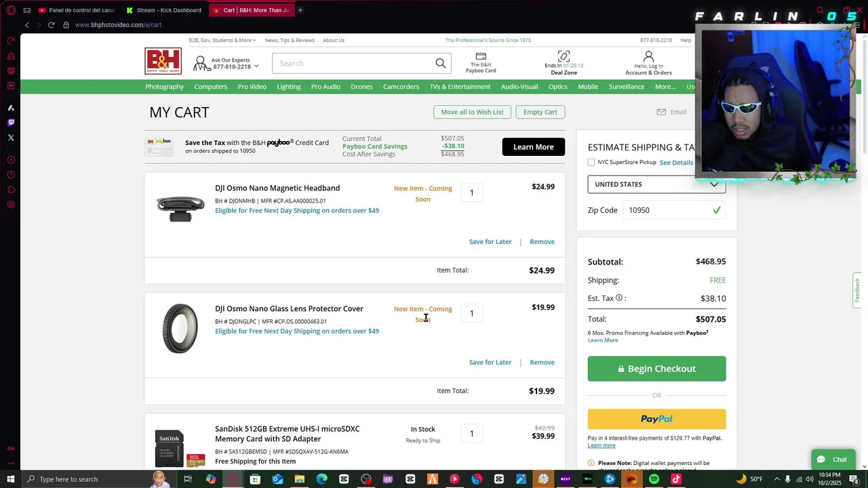Open Outlook from the taskbar
Image resolution: width=868 pixels, height=488 pixels.
coord(277,479)
